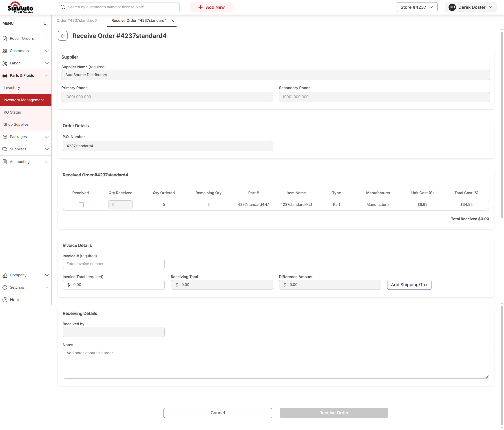504x430 pixels.
Task: Click the Invoice # input field
Action: (114, 264)
